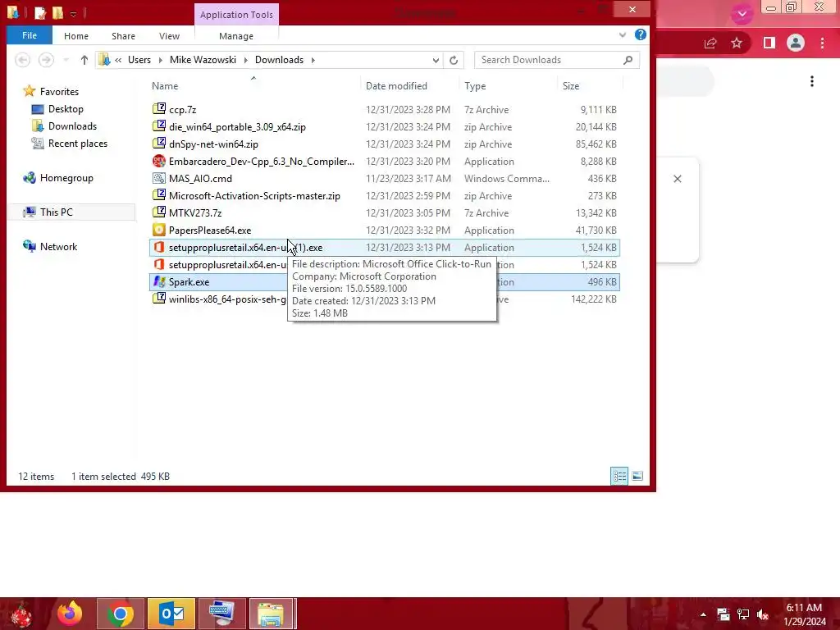Viewport: 840px width, 630px height.
Task: Switch to the Home ribbon tab
Action: (76, 36)
